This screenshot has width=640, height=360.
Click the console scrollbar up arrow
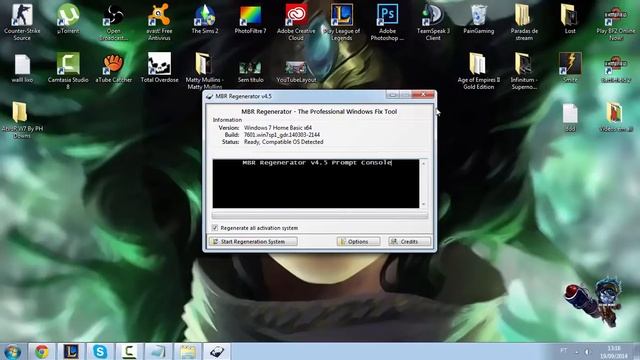424,163
